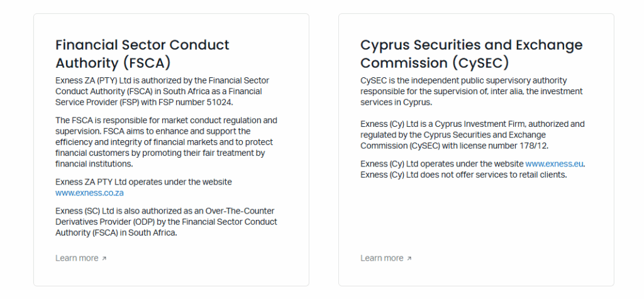Open the CySEC card's Learn more link
Image resolution: width=644 pixels, height=299 pixels.
382,258
